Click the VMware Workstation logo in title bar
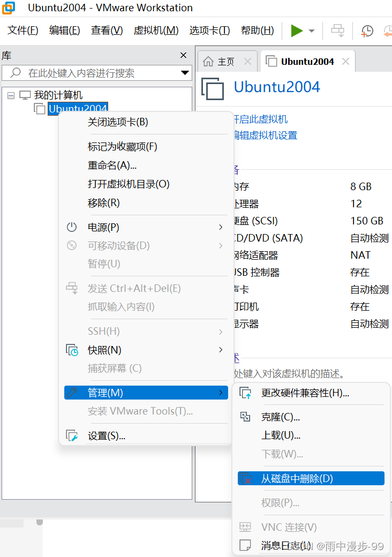The image size is (392, 557). (x=9, y=8)
